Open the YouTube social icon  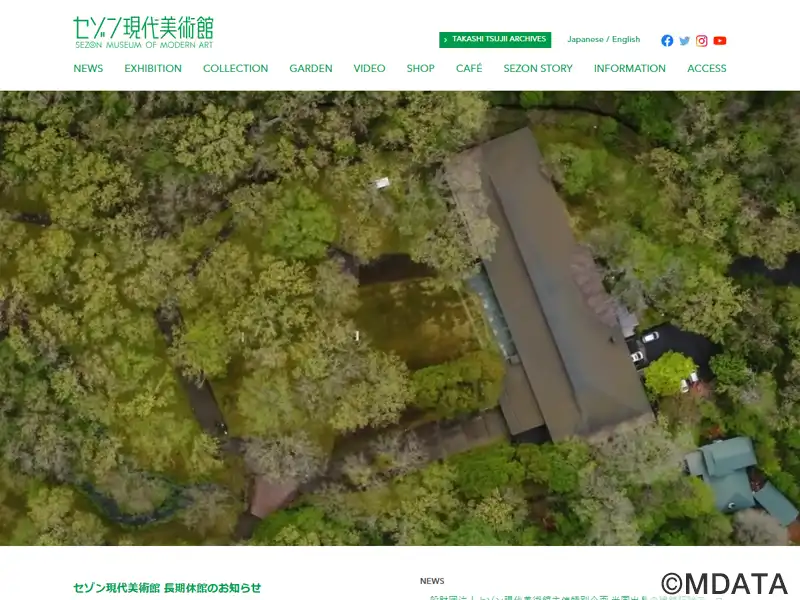pyautogui.click(x=720, y=41)
